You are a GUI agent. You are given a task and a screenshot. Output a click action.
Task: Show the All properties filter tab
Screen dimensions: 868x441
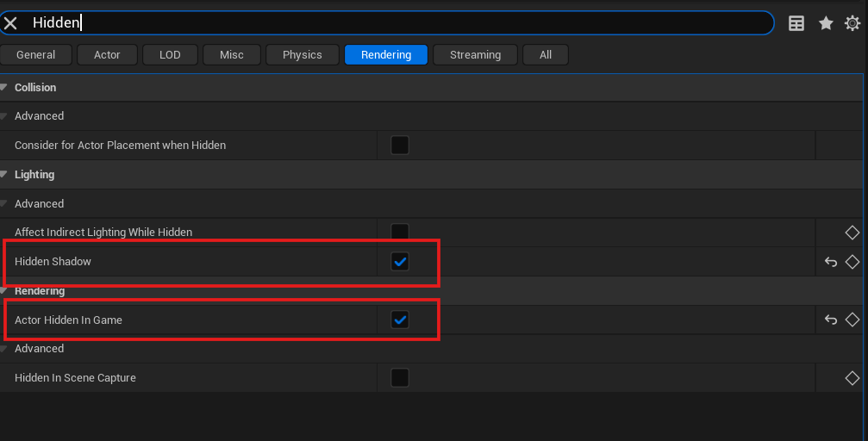(546, 55)
